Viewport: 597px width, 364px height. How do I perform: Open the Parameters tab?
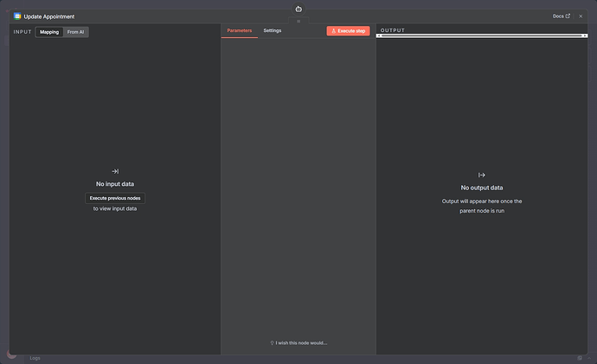click(240, 30)
